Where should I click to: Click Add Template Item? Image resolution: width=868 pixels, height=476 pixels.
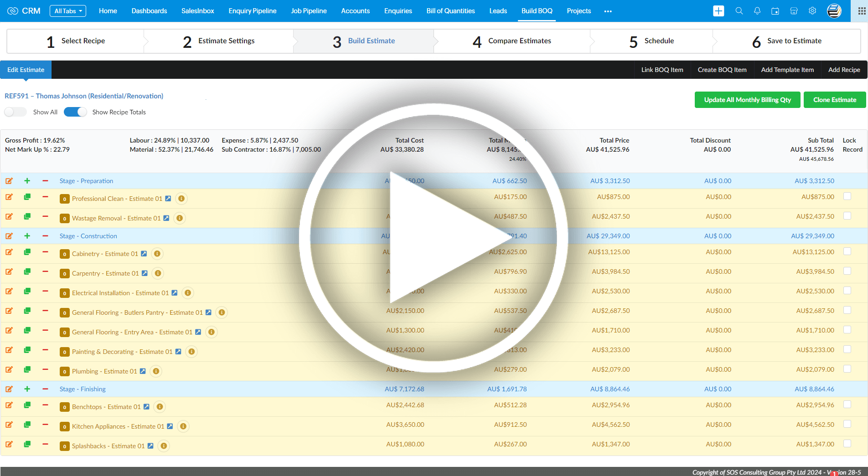[787, 70]
